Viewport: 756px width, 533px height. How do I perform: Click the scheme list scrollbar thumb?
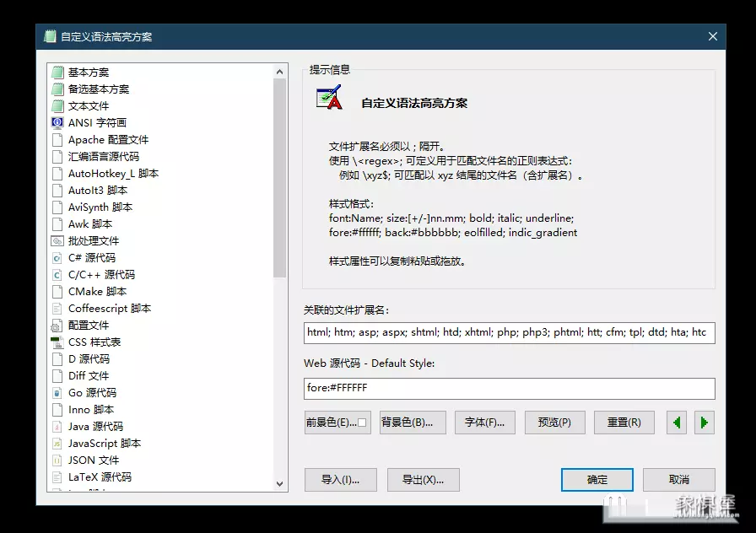coord(279,178)
